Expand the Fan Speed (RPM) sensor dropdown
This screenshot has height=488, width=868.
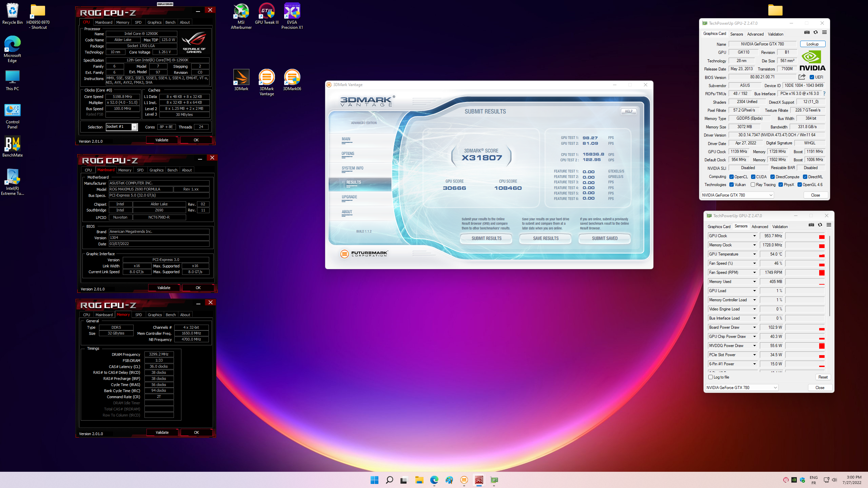point(754,272)
